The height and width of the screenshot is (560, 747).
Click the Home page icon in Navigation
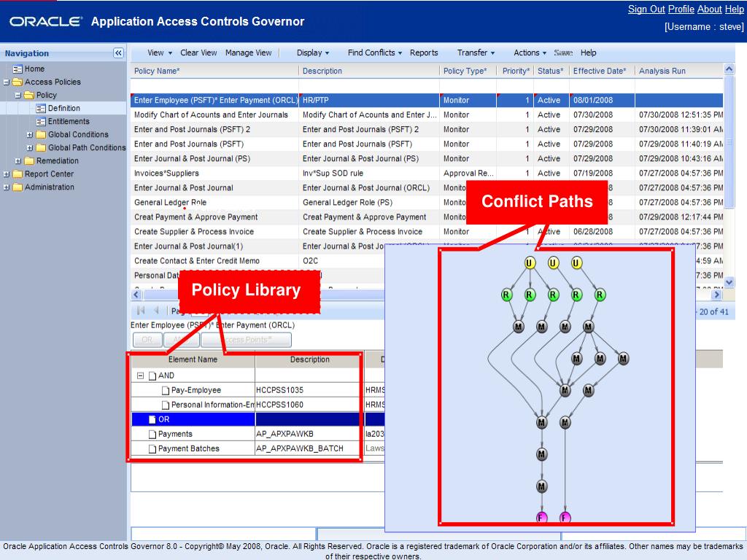click(x=18, y=69)
